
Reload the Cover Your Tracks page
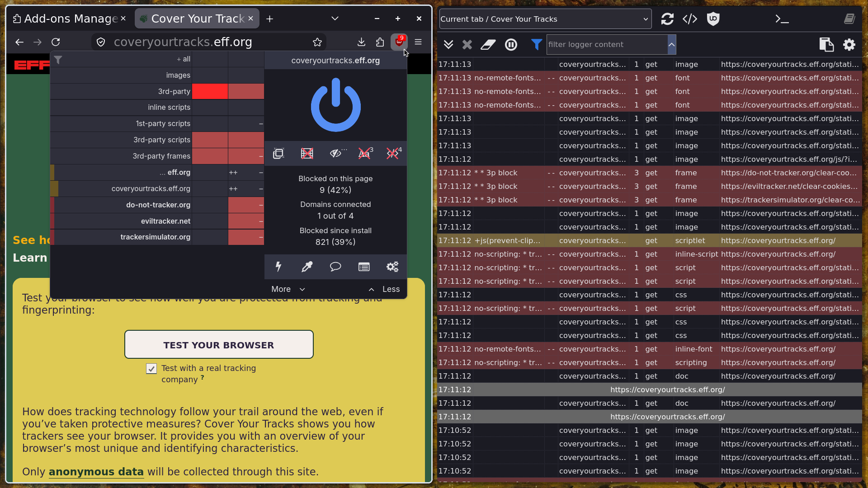pyautogui.click(x=56, y=42)
